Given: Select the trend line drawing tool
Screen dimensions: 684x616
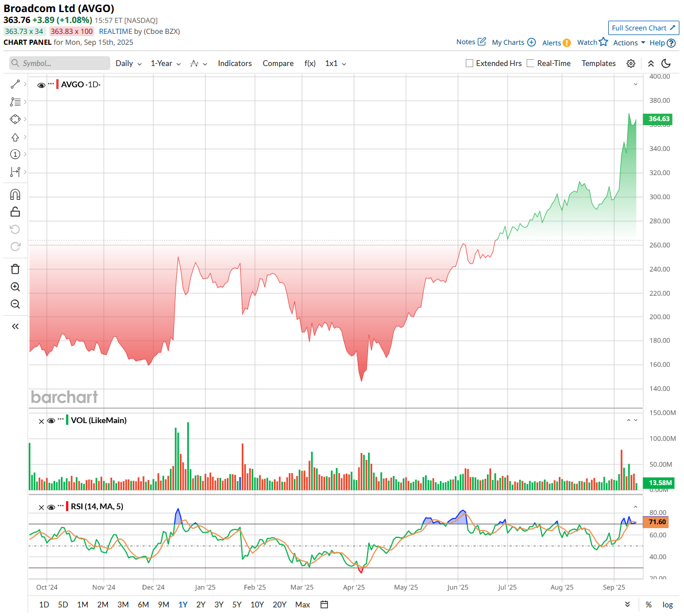Looking at the screenshot, I should [x=16, y=84].
